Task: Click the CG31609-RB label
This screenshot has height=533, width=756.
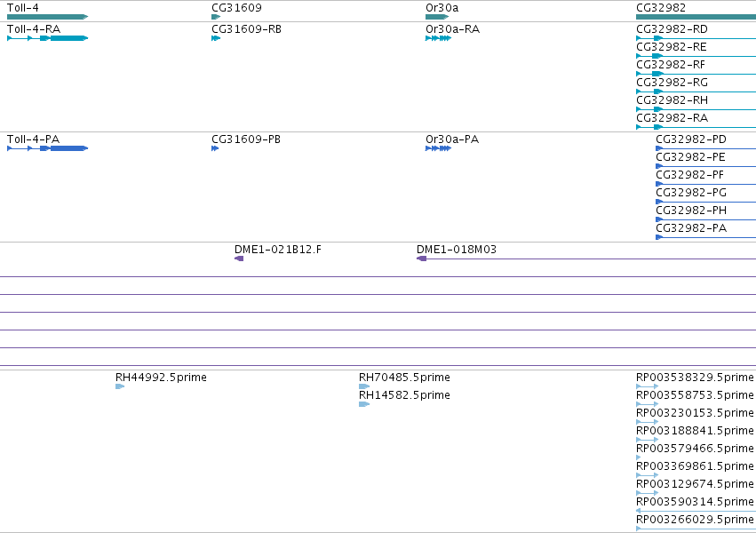Action: point(246,29)
